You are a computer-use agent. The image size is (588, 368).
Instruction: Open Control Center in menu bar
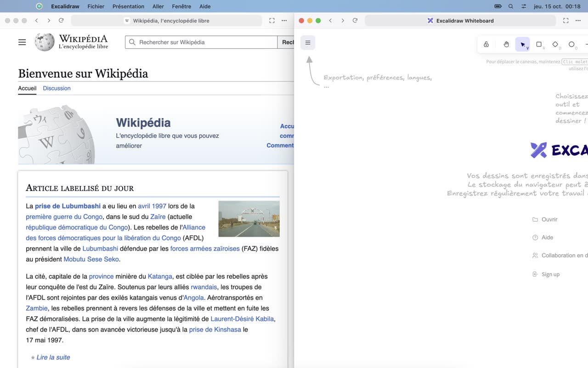(524, 6)
